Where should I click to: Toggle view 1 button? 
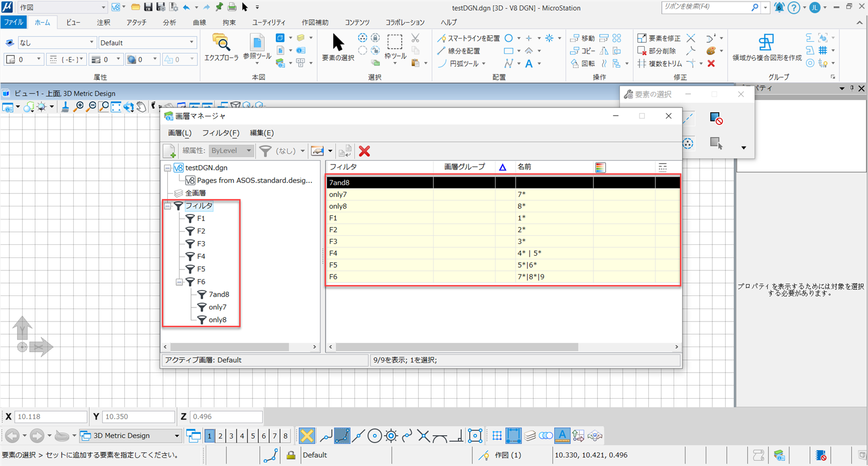click(x=210, y=436)
